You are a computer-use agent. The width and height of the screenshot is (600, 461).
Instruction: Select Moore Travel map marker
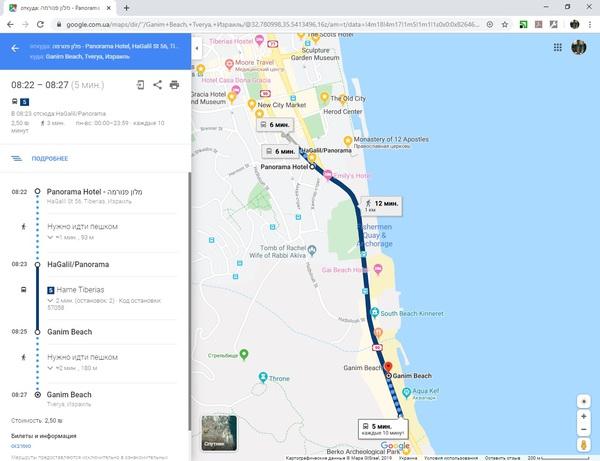pos(229,64)
